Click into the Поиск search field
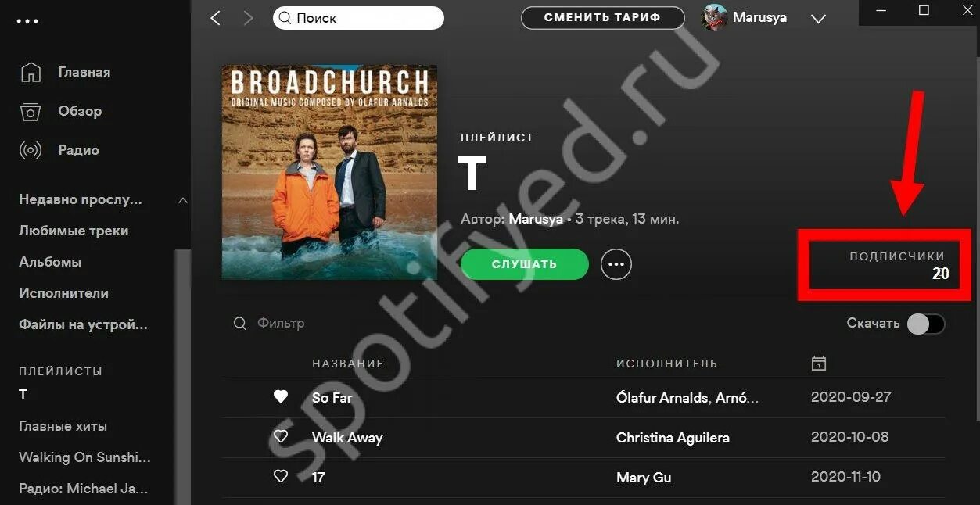The height and width of the screenshot is (505, 980). tap(358, 18)
